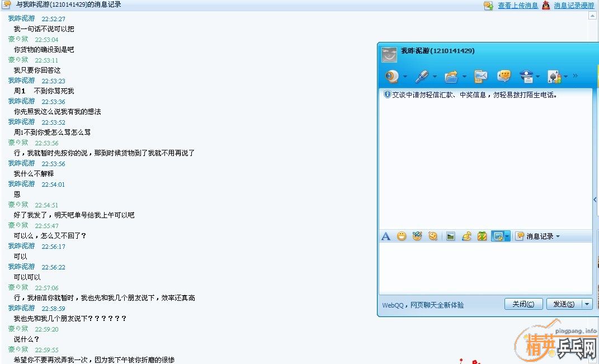This screenshot has width=599, height=364.
Task: Open dropdown arrow beside send-file folder icon
Action: pos(465,77)
